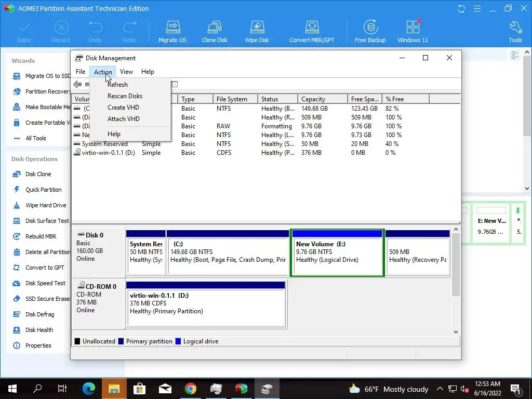The height and width of the screenshot is (399, 532).
Task: Select virtio-win-0.1.1 (D:) CD-ROM block
Action: [206, 304]
